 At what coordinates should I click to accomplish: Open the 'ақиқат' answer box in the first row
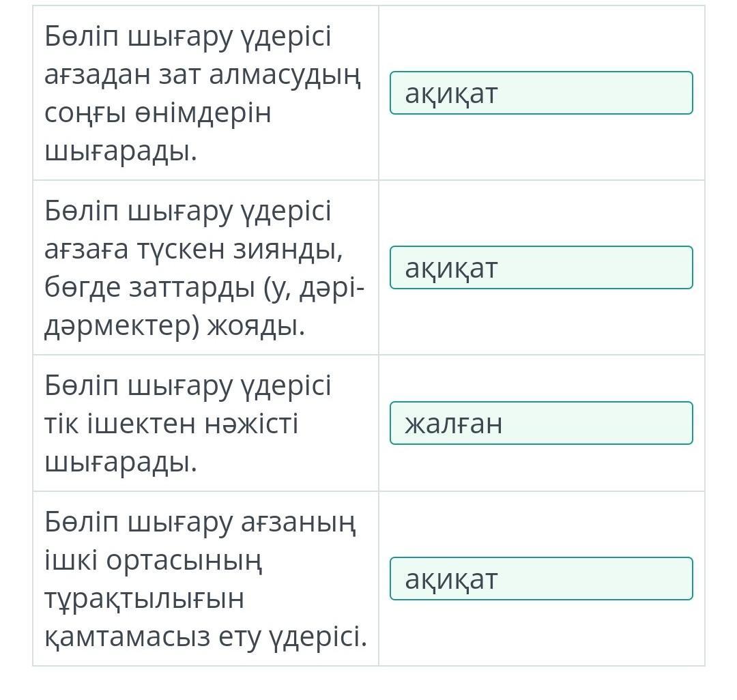click(x=541, y=93)
